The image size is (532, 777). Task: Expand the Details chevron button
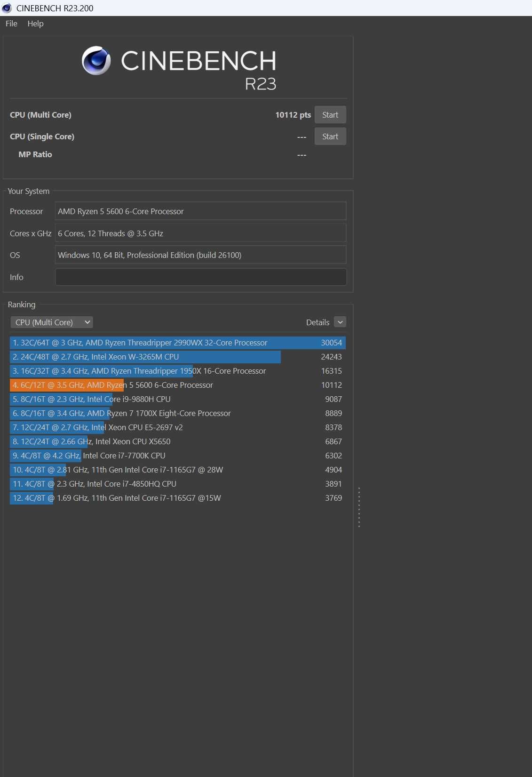pyautogui.click(x=340, y=322)
